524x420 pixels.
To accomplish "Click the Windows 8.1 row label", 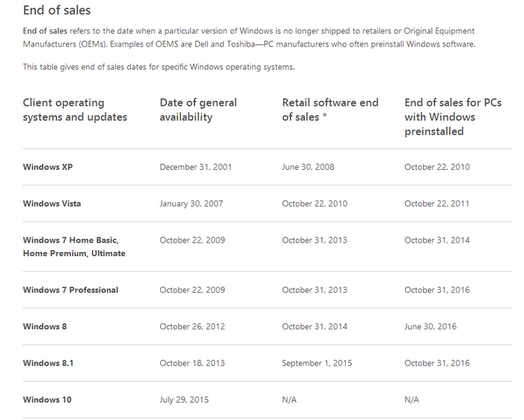I will coord(48,363).
